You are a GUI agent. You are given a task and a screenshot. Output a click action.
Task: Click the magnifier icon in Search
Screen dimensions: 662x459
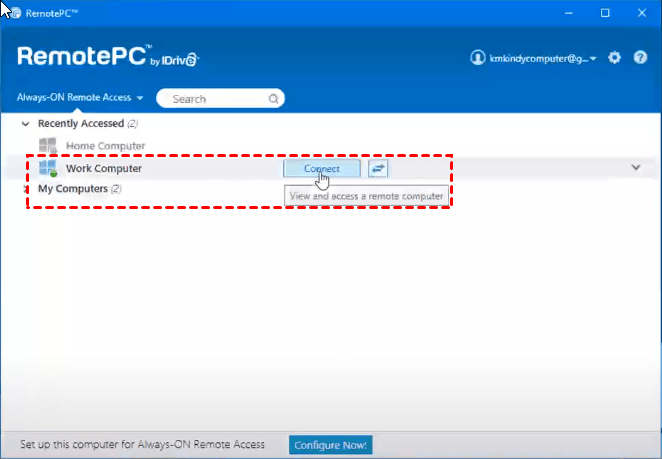coord(274,99)
